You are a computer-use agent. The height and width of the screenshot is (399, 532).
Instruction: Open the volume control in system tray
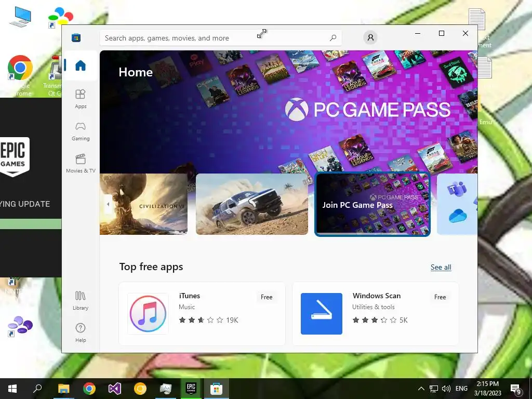pos(446,389)
